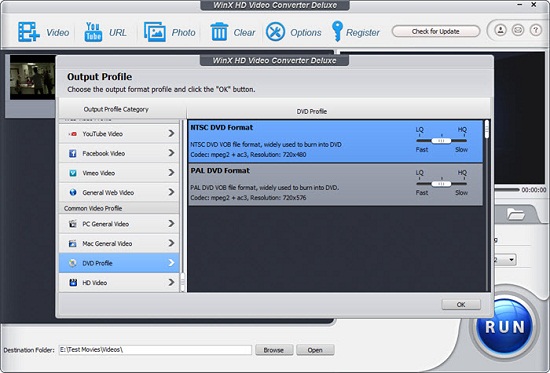Click the Photo slideshow icon
The image size is (550, 373).
pyautogui.click(x=155, y=32)
